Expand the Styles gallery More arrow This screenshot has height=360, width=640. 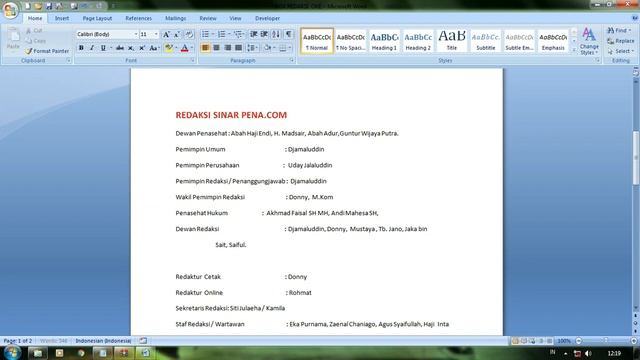(574, 50)
